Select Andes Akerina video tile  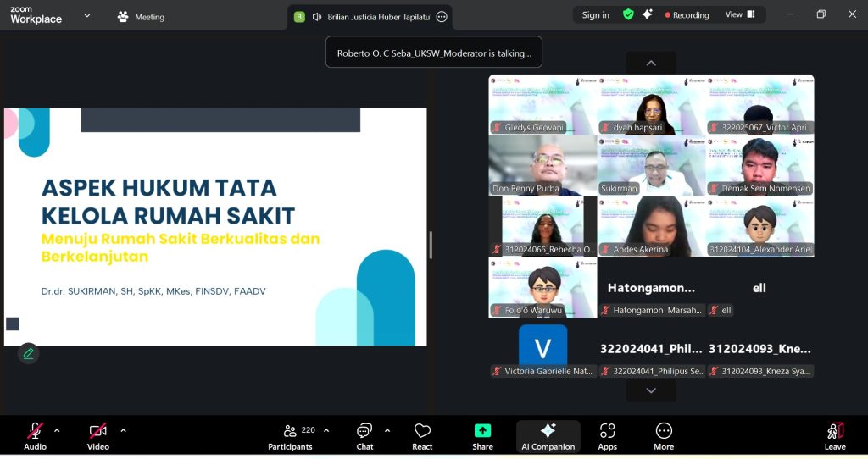tap(652, 227)
